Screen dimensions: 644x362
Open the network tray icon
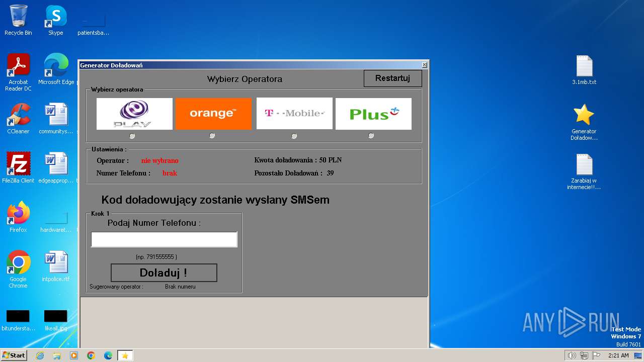point(584,355)
